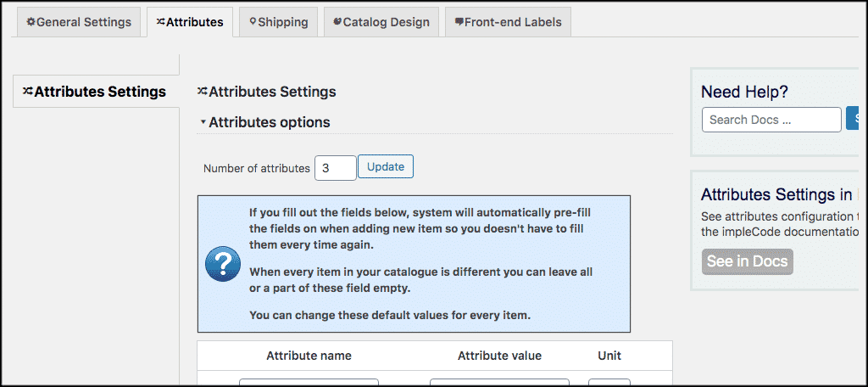Click the speech icon on Front-end Labels
Viewport: 868px width, 387px height.
459,22
